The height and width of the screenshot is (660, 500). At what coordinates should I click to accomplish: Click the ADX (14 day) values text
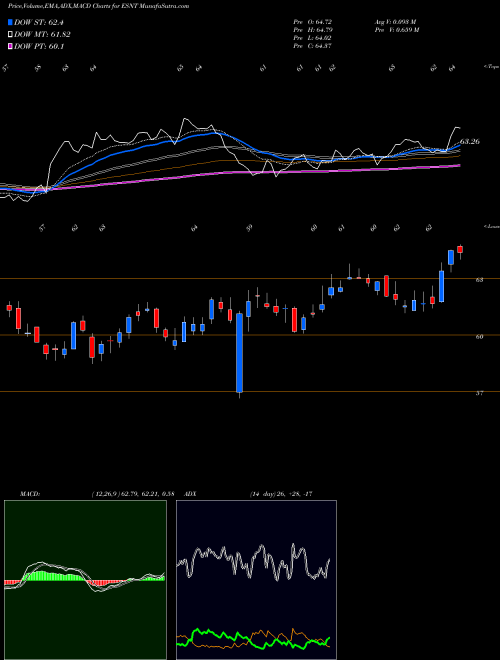(281, 494)
